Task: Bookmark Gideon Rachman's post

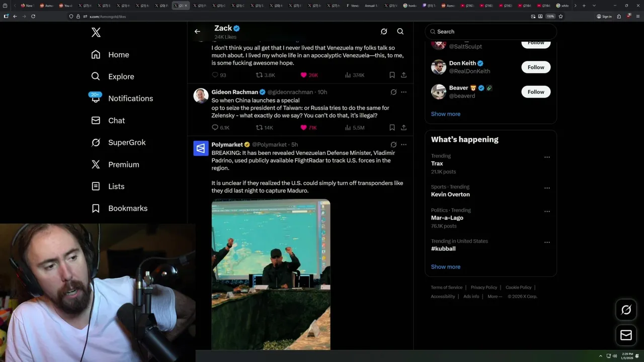Action: pyautogui.click(x=392, y=128)
